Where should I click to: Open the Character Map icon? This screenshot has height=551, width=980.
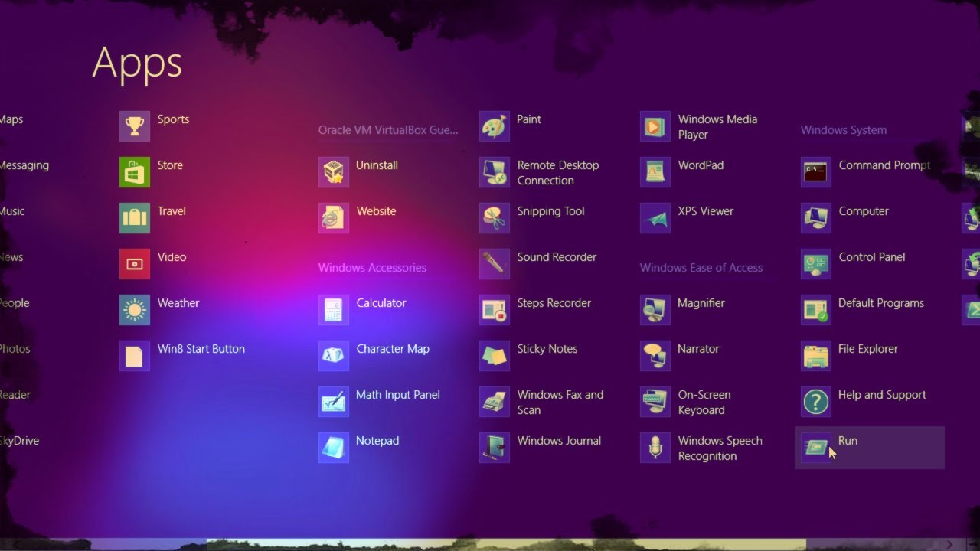coord(334,356)
